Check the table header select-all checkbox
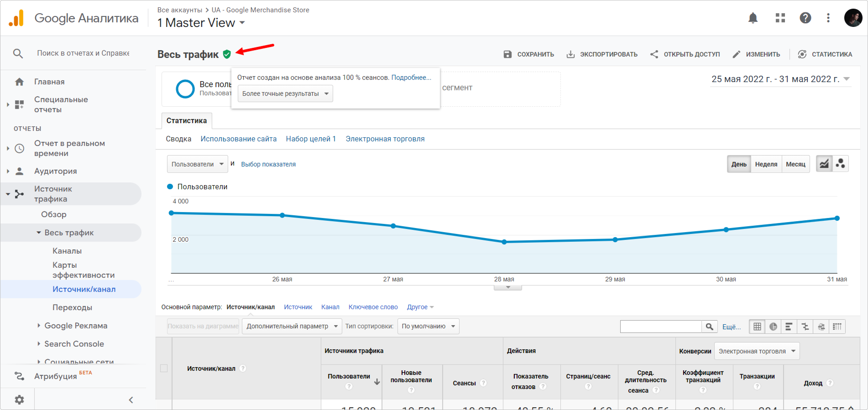The image size is (868, 410). coord(164,368)
